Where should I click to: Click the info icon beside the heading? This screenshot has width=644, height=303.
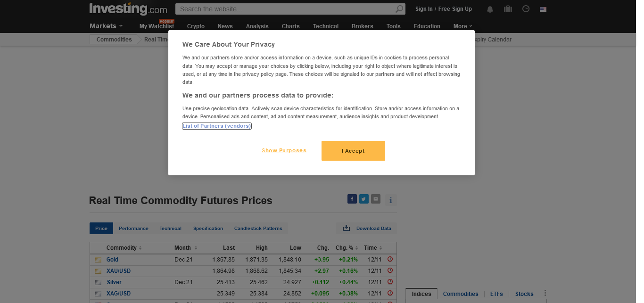point(390,200)
